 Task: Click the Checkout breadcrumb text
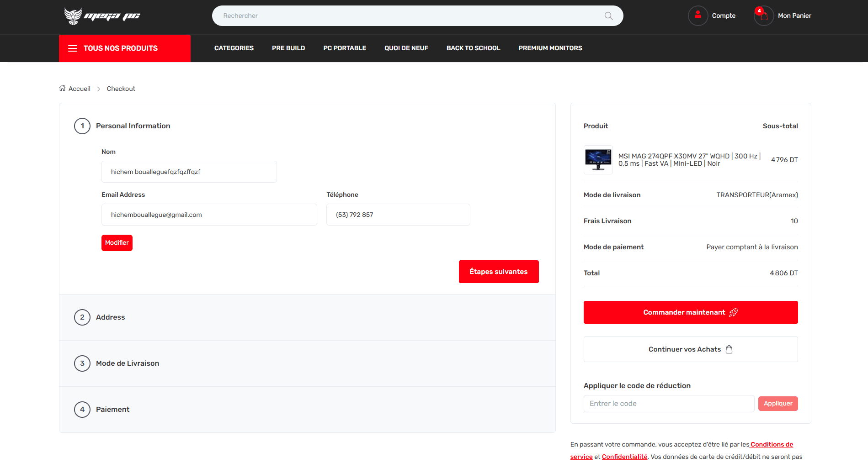pyautogui.click(x=121, y=89)
